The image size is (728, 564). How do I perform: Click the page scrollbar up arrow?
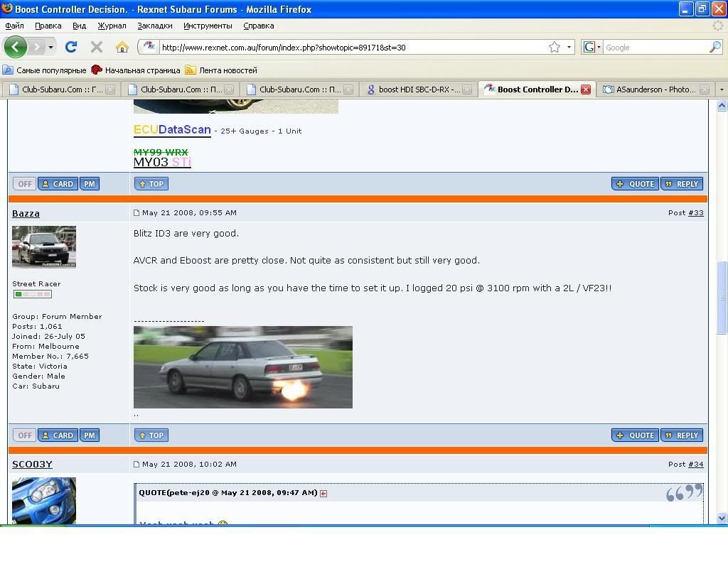click(x=722, y=106)
